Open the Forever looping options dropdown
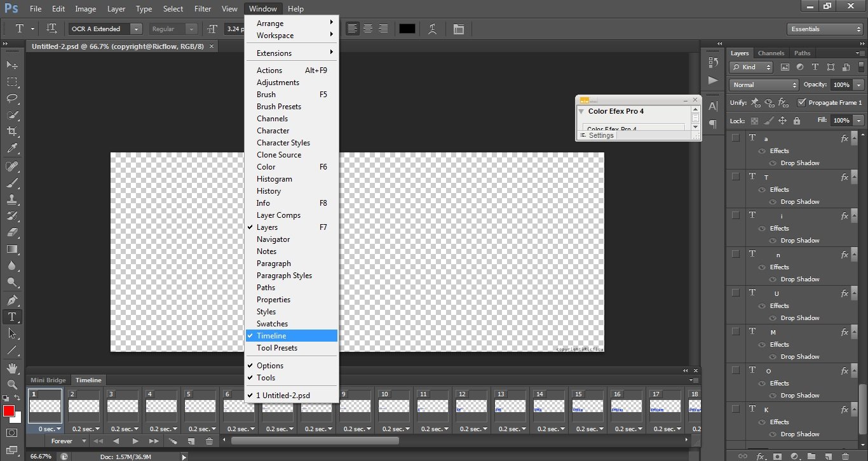Viewport: 868px width, 461px height. click(x=69, y=441)
